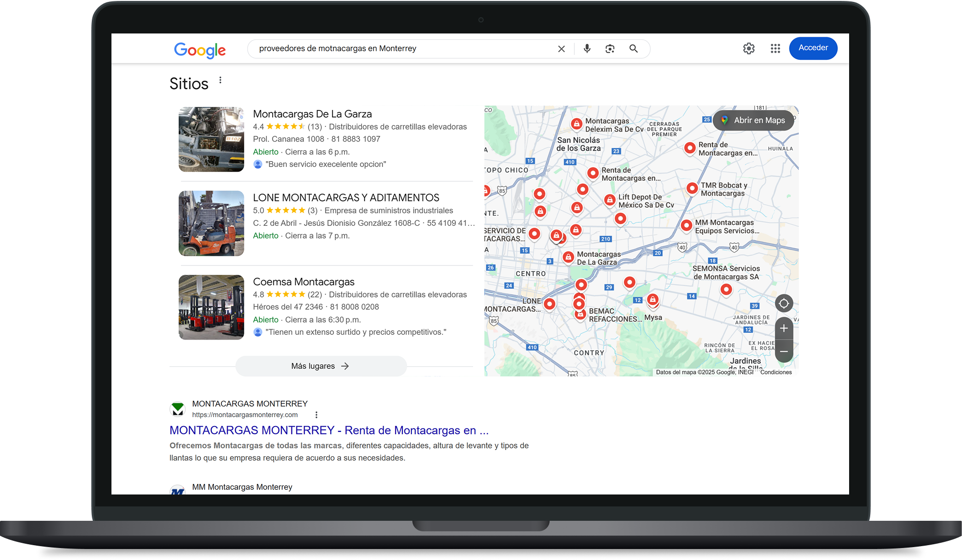Open the Montacargas De La Garza listing
962x560 pixels.
tap(312, 114)
